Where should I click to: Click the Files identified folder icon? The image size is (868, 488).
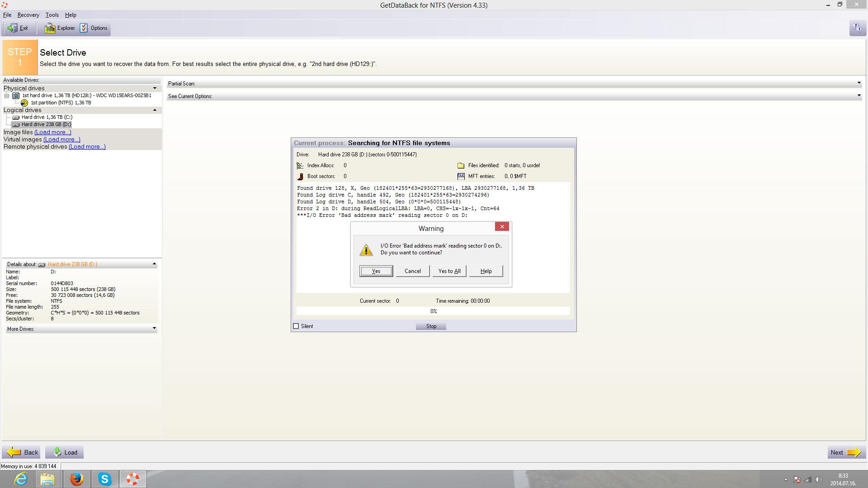[461, 166]
